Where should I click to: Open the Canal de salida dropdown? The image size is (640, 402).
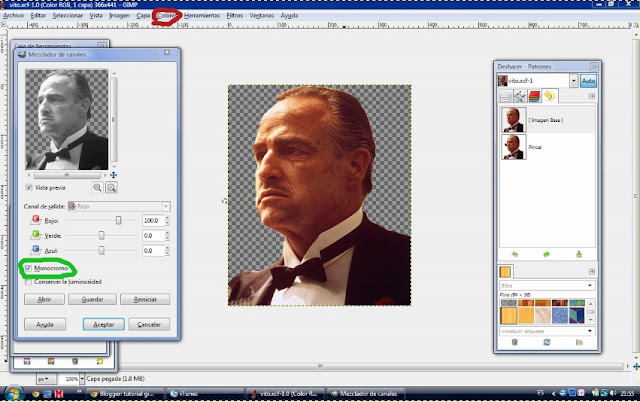[x=119, y=207]
